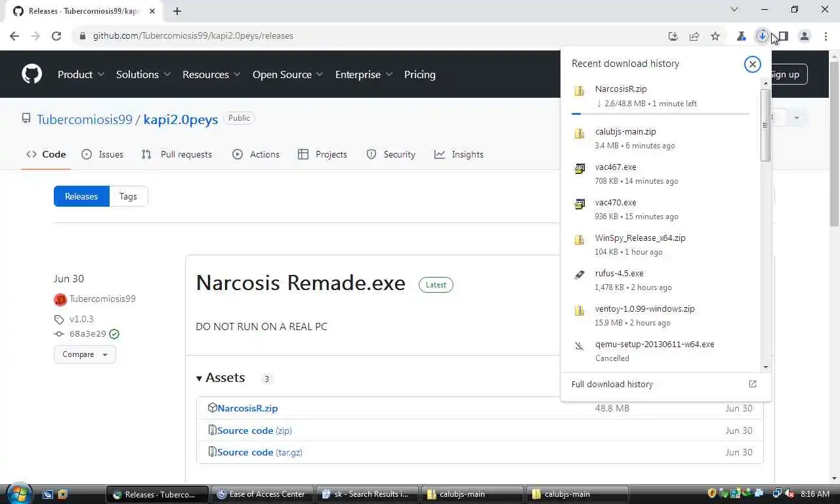Bookmark this page with the star icon
Screen dimensions: 840x504
click(x=715, y=36)
